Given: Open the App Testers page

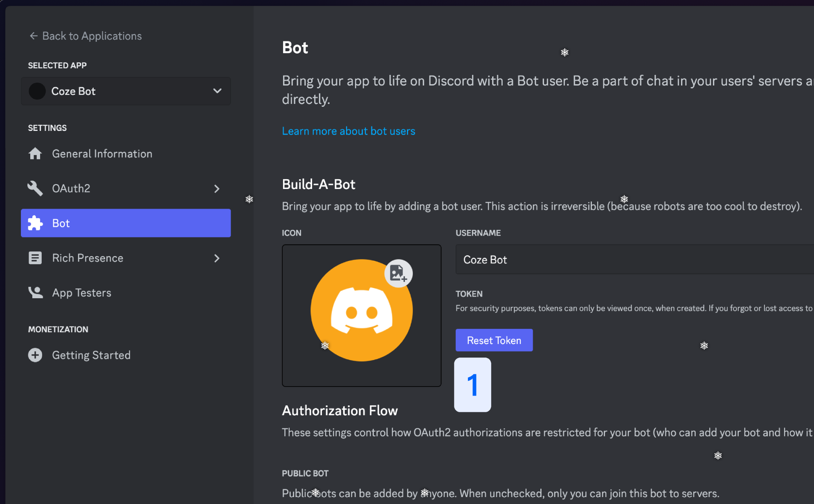Looking at the screenshot, I should (x=81, y=293).
